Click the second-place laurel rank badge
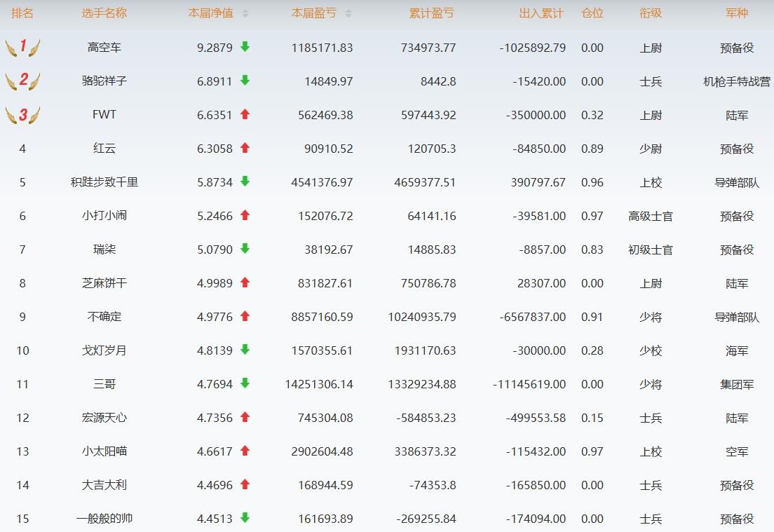Screen dimensions: 774x532 (x=22, y=81)
